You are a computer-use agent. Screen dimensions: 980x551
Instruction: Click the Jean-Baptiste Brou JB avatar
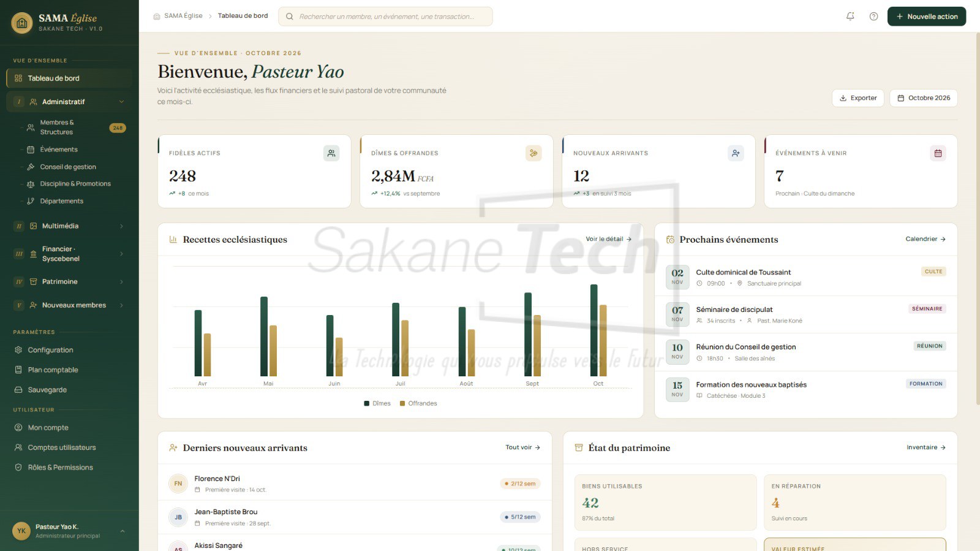[178, 517]
